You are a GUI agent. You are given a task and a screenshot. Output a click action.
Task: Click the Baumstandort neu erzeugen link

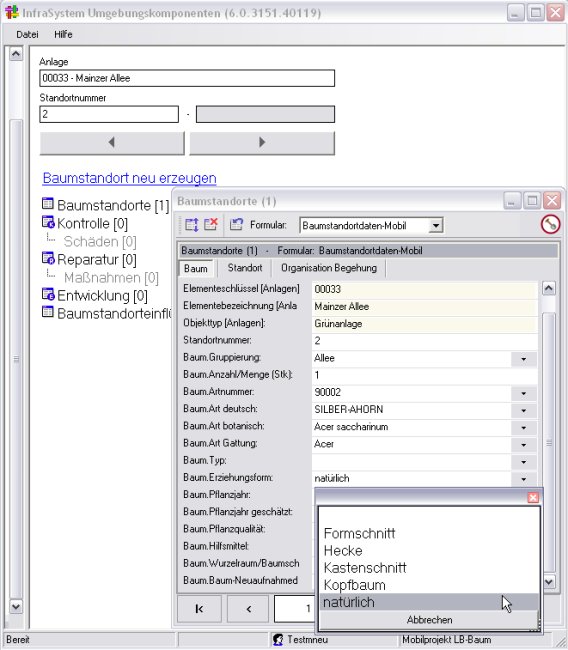pyautogui.click(x=129, y=178)
